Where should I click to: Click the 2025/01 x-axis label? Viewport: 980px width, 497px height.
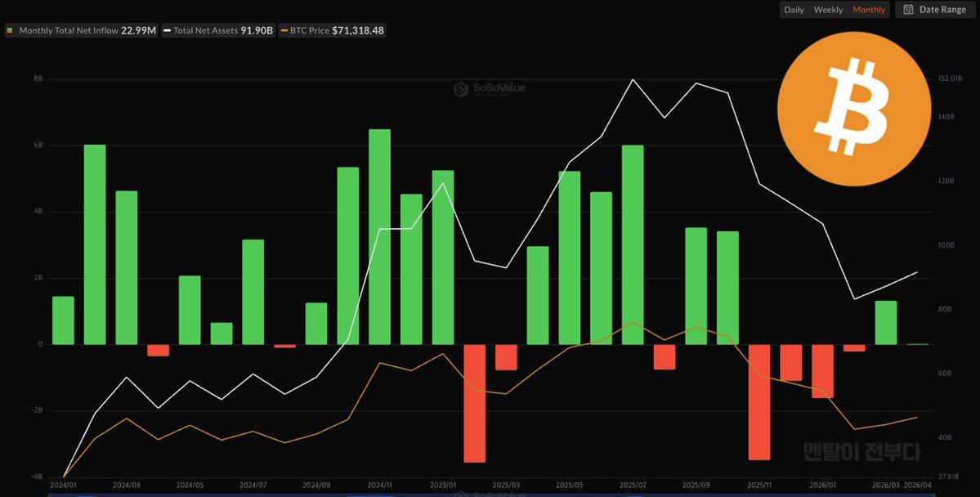tap(442, 485)
